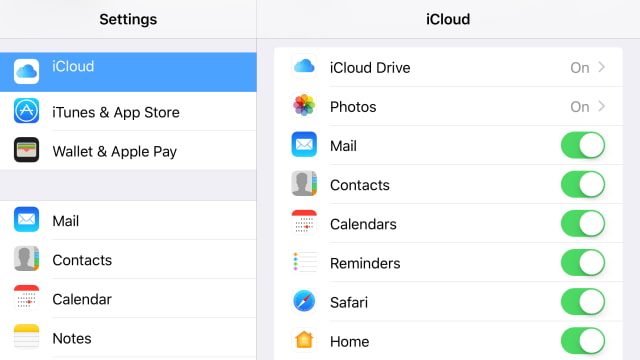The height and width of the screenshot is (360, 640).
Task: Toggle Reminders iCloud sync off
Action: [583, 262]
